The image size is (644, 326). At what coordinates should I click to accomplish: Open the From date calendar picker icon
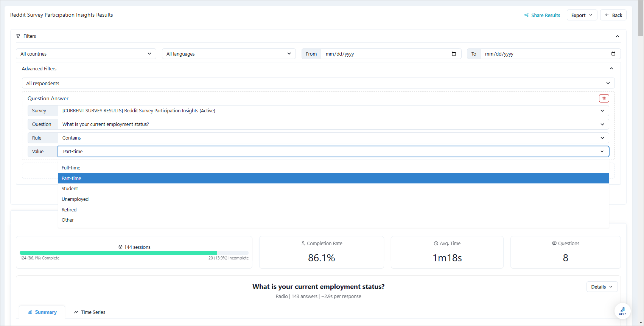pyautogui.click(x=454, y=54)
